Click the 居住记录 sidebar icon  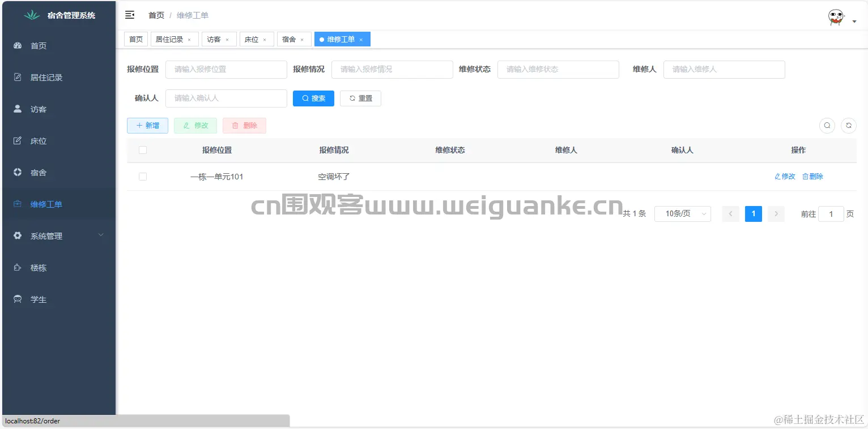click(x=18, y=78)
